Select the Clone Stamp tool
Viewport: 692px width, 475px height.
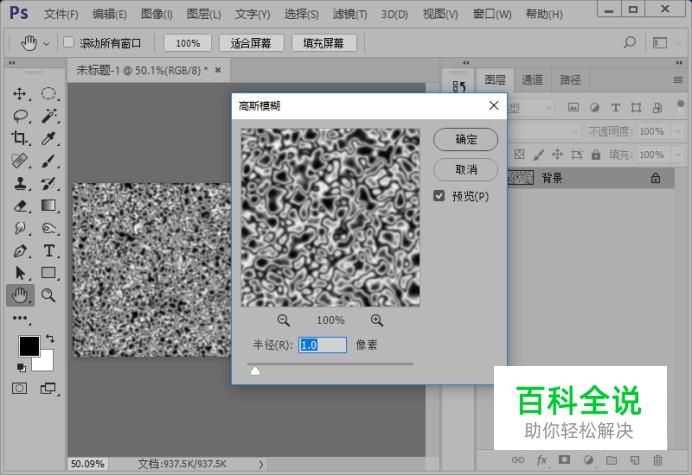click(19, 183)
